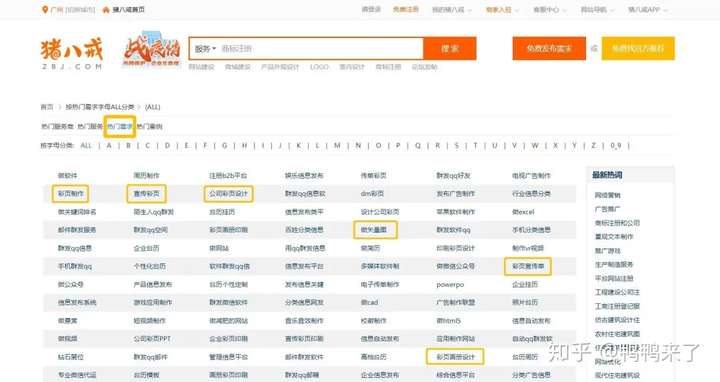
Task: Open 网络营销 under 最新热词
Action: point(608,195)
